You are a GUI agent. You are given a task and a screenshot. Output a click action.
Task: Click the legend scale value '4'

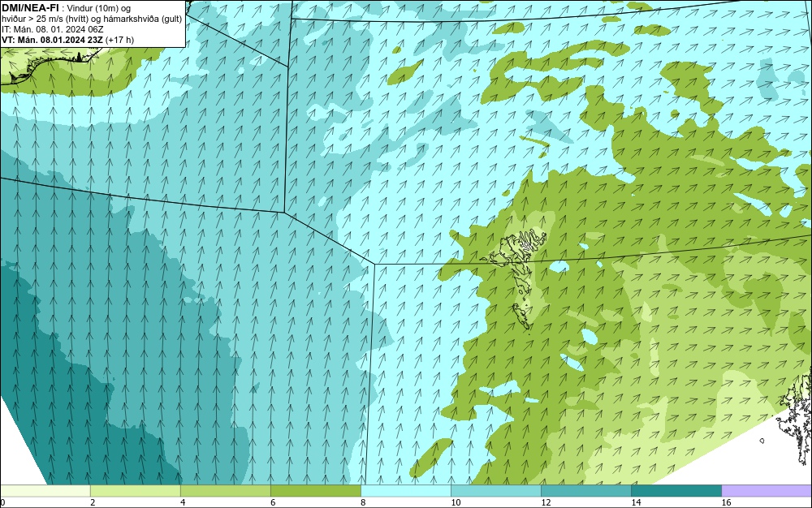(x=182, y=502)
